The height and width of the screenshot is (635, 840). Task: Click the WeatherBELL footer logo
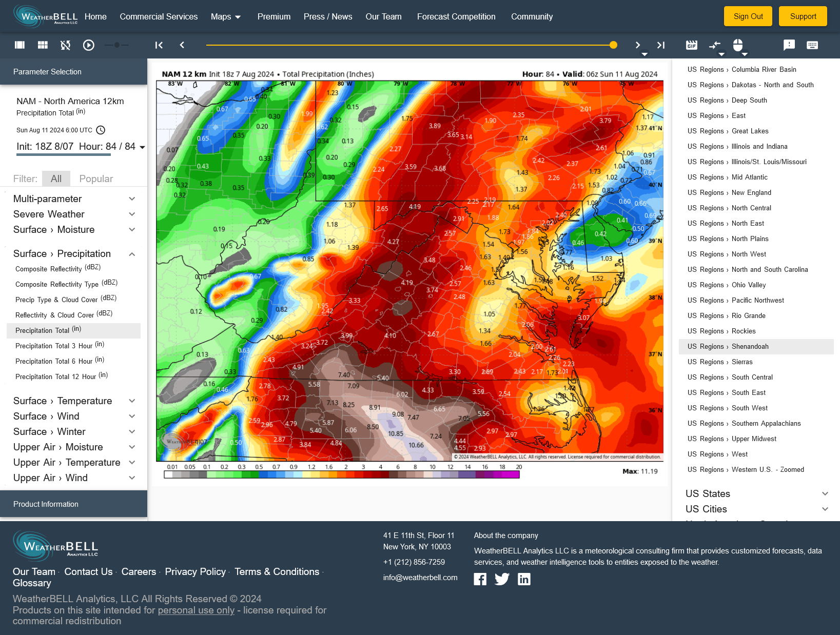pos(55,546)
